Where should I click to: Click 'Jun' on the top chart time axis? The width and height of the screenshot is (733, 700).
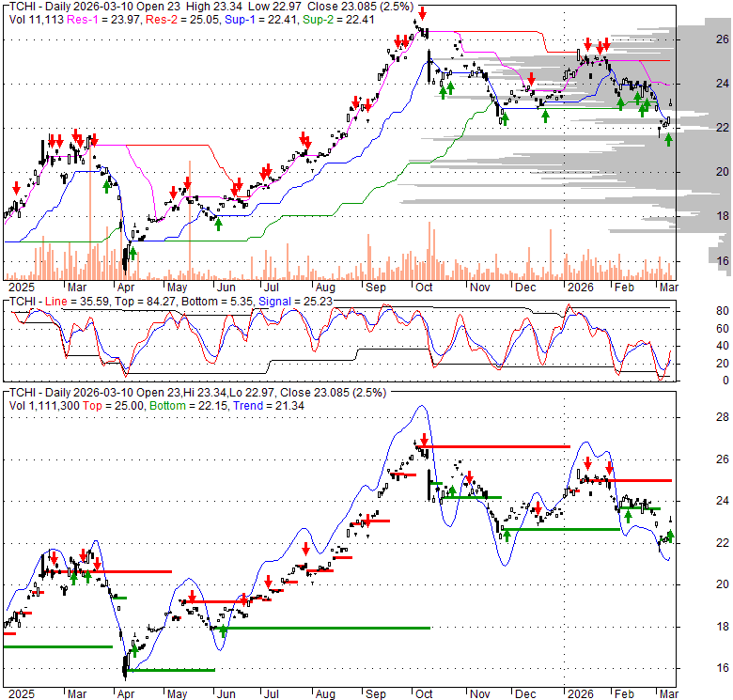click(226, 287)
